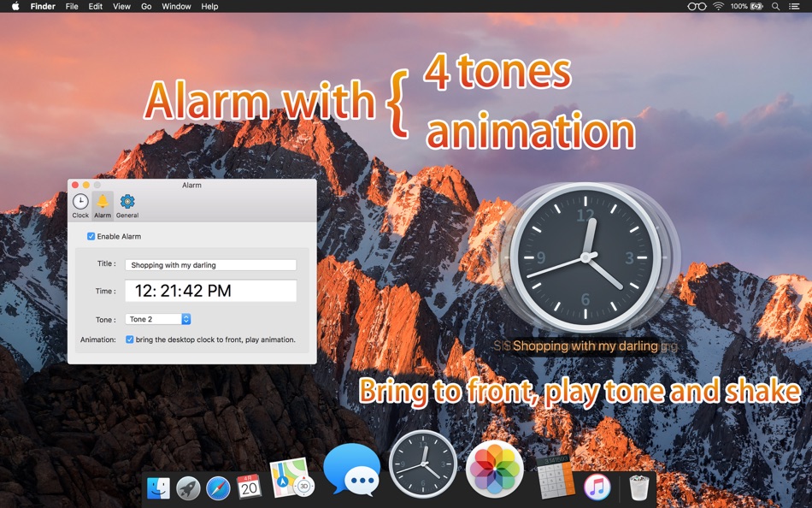This screenshot has height=508, width=812.
Task: Click the battery 100% indicator
Action: pyautogui.click(x=747, y=6)
